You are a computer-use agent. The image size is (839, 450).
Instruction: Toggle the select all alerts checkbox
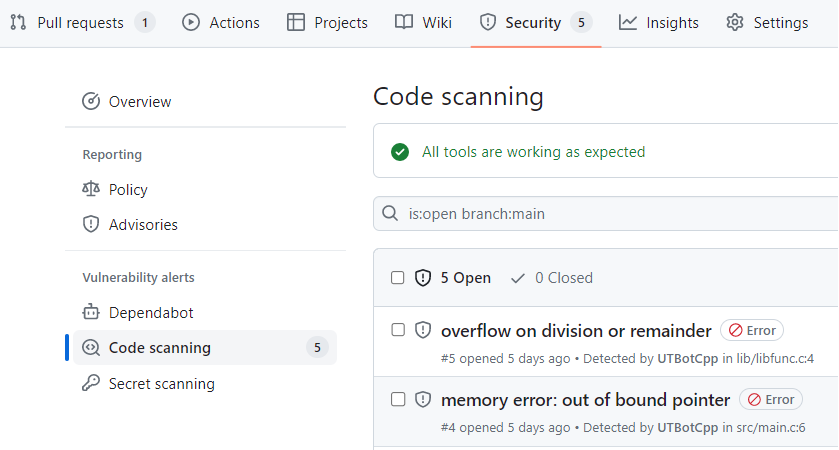click(398, 278)
